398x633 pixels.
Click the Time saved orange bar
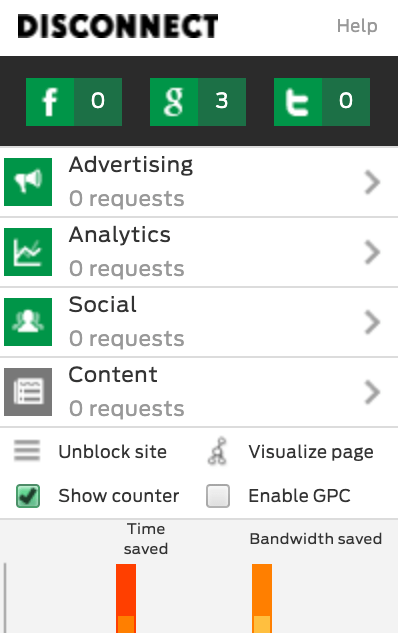click(x=126, y=598)
